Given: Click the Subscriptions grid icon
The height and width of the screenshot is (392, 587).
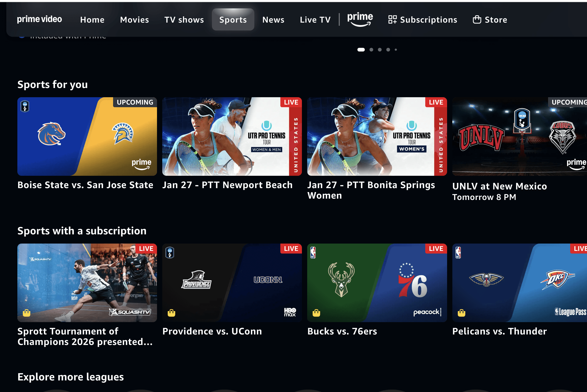Looking at the screenshot, I should [x=392, y=19].
